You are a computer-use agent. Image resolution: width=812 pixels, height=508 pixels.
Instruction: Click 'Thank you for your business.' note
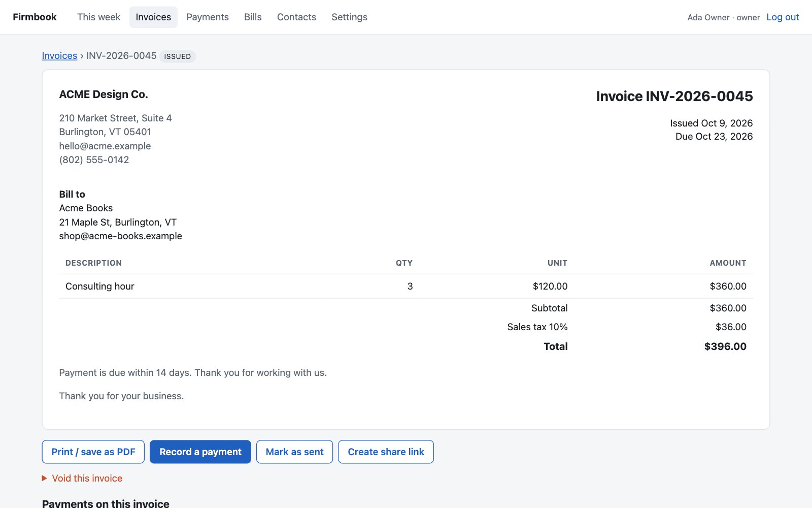pos(121,396)
